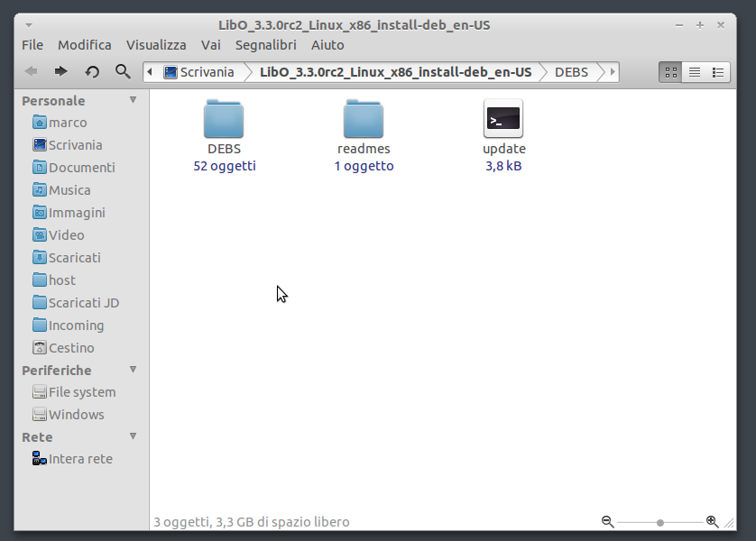Collapse the Periferiche section
Viewport: 756px width, 541px height.
click(x=134, y=370)
